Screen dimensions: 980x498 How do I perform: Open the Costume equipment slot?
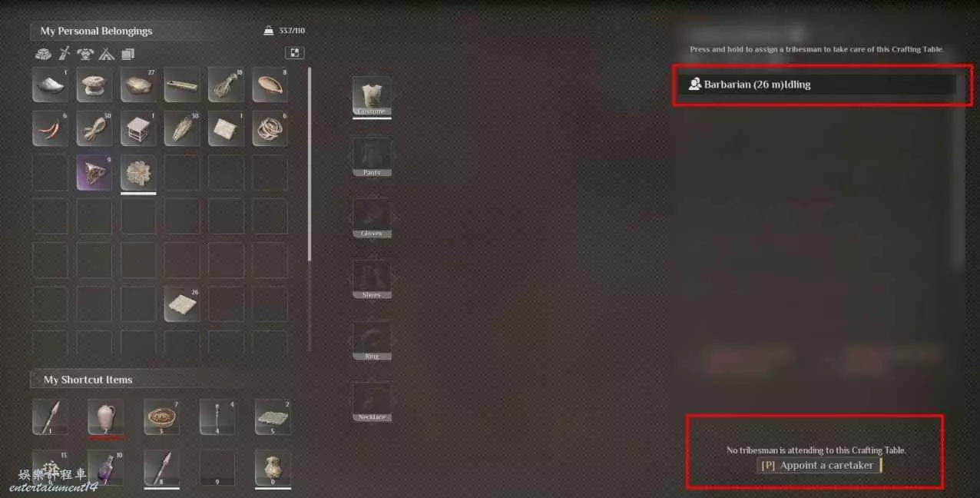click(x=372, y=96)
